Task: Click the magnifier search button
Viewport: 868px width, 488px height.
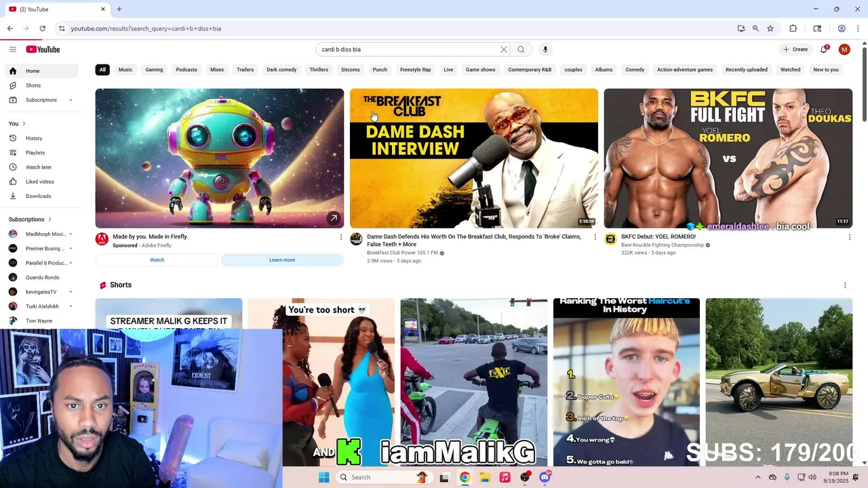Action: click(521, 49)
